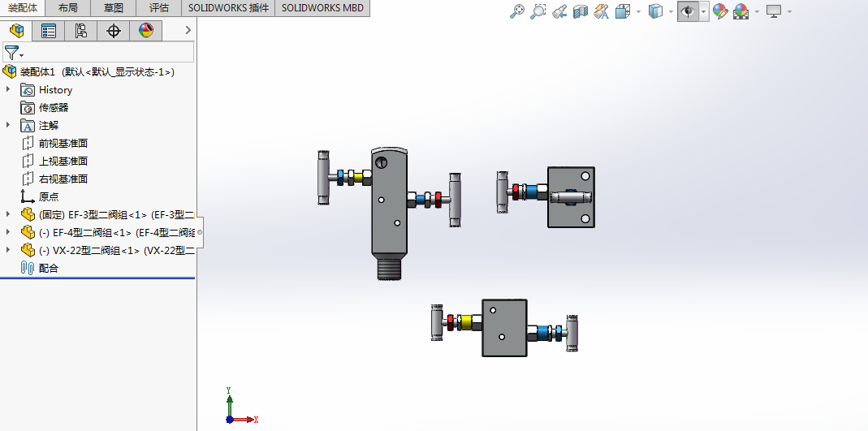
Task: Click the tall valve body with threaded end
Action: 389,213
